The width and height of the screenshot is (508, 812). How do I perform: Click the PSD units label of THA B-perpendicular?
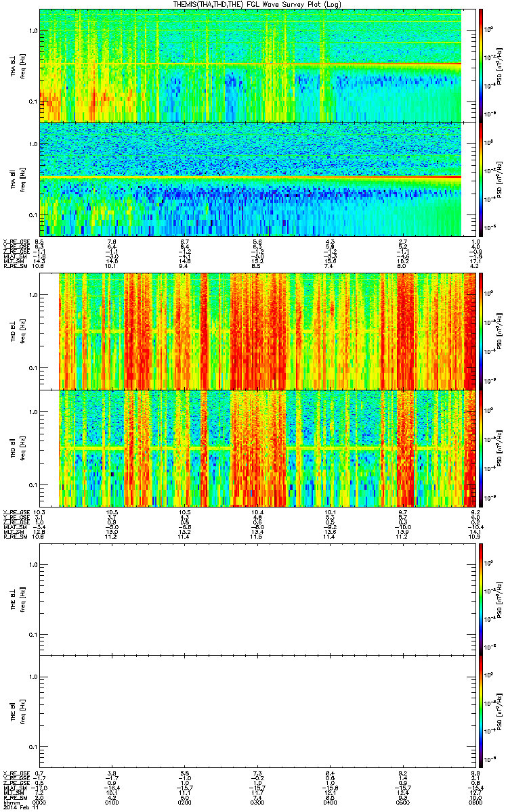[499, 65]
